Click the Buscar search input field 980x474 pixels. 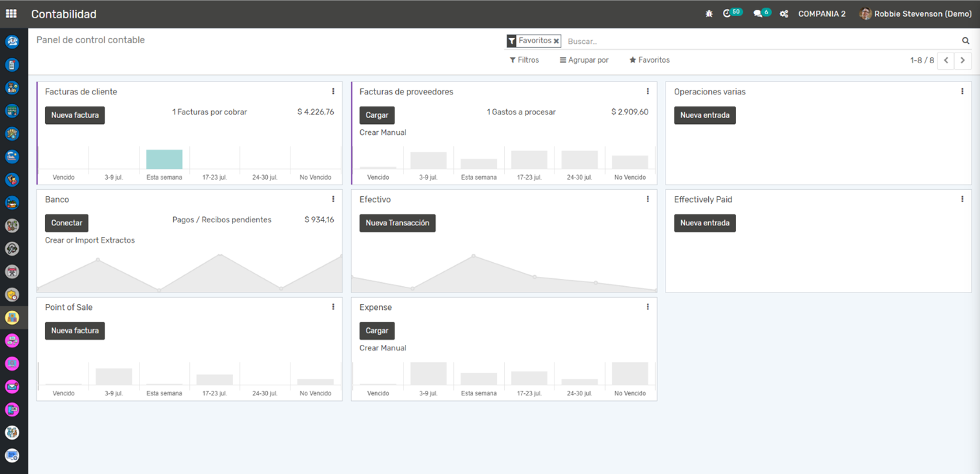click(x=762, y=41)
